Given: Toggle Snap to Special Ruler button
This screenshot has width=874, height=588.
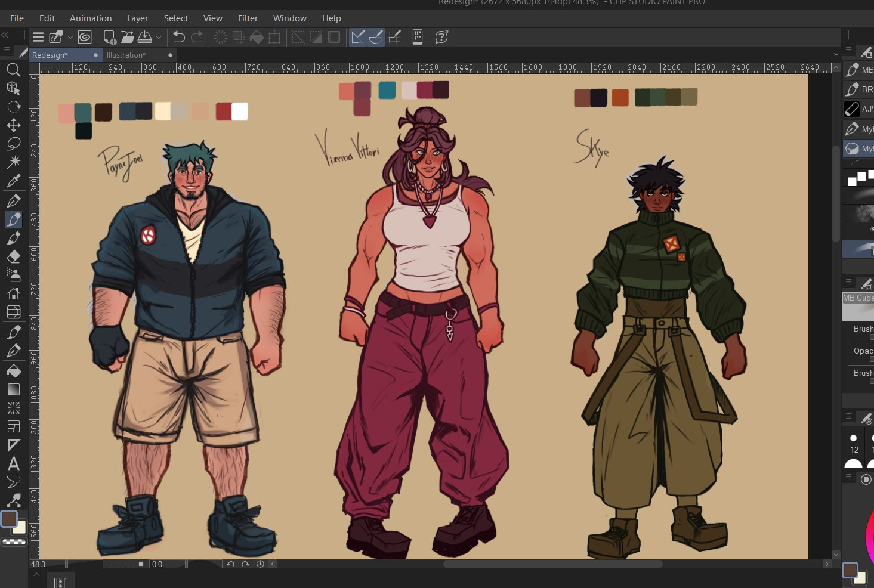Looking at the screenshot, I should (376, 37).
